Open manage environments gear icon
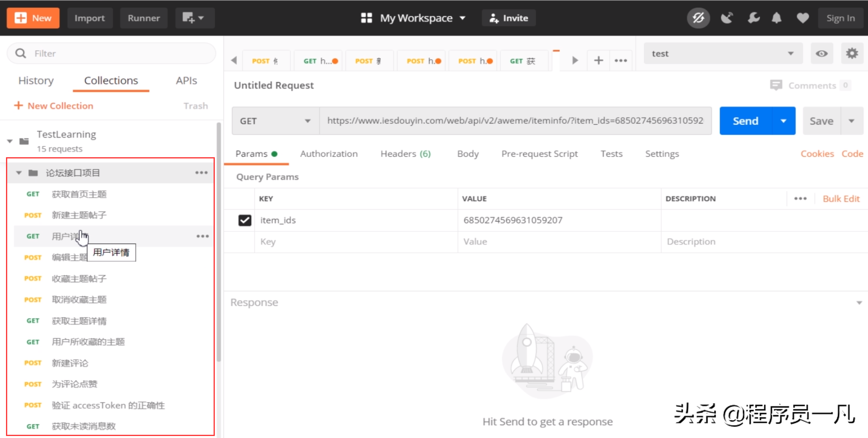The height and width of the screenshot is (438, 868). pyautogui.click(x=852, y=53)
